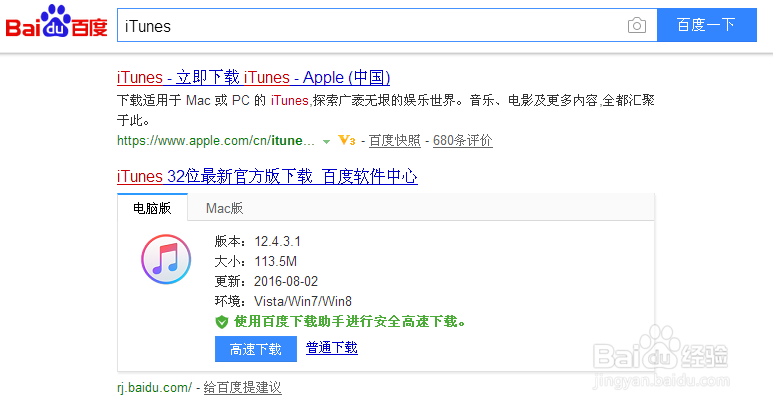The width and height of the screenshot is (773, 407).
Task: Click the Baidu logo
Action: pos(56,22)
